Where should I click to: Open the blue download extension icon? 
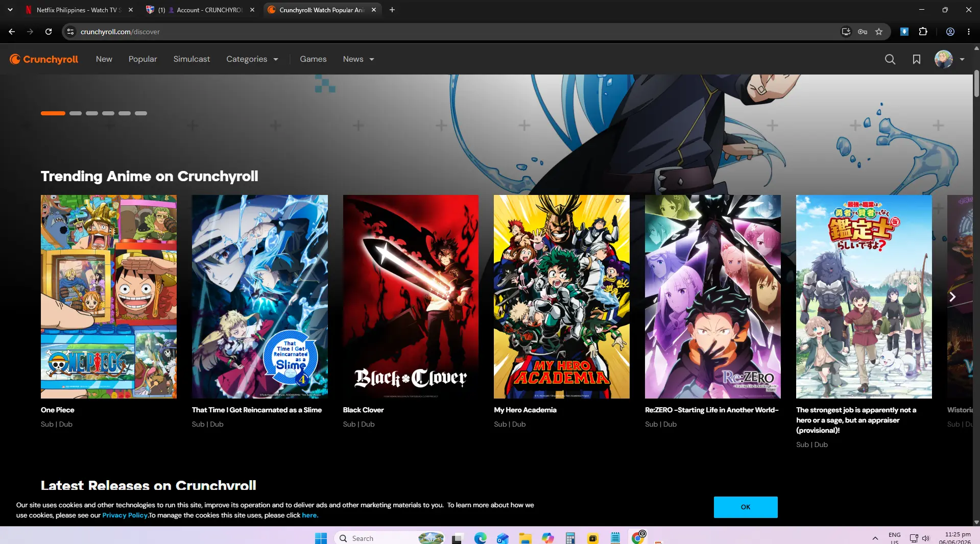click(904, 32)
